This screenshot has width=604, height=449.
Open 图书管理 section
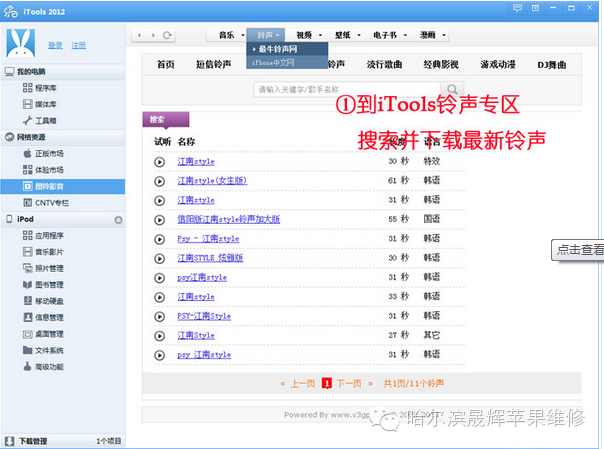pos(44,285)
